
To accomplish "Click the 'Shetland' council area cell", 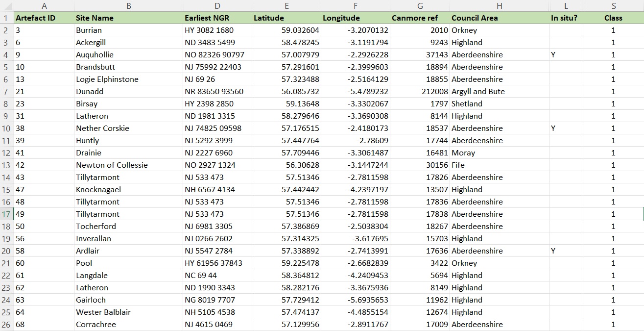I will [x=500, y=104].
